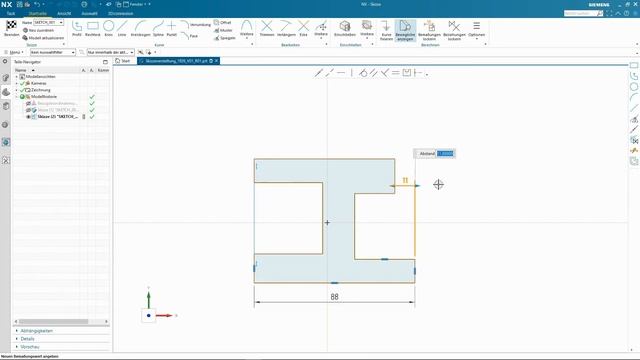Toggle visibility of the greyed Skizze (1) row
Screen dimensions: 640x360
point(28,110)
